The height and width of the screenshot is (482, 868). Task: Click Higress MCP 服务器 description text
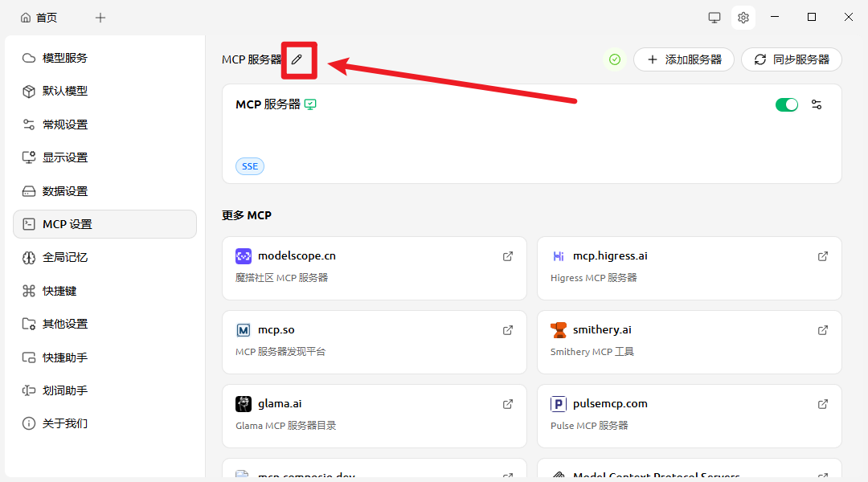click(593, 278)
